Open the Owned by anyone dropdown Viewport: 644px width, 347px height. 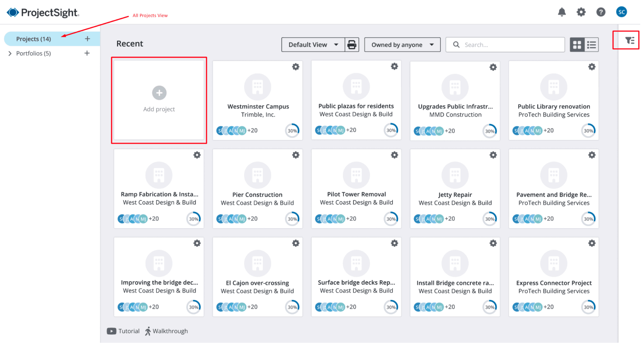point(402,45)
